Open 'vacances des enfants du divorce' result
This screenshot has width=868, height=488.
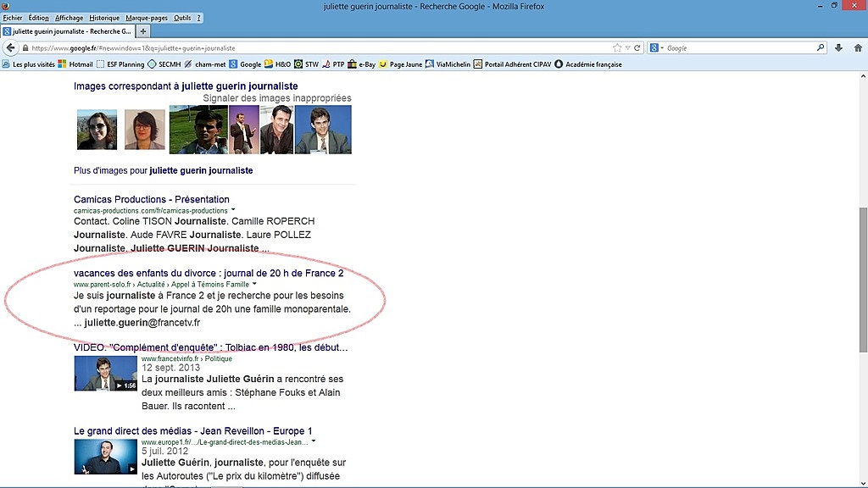pyautogui.click(x=209, y=273)
